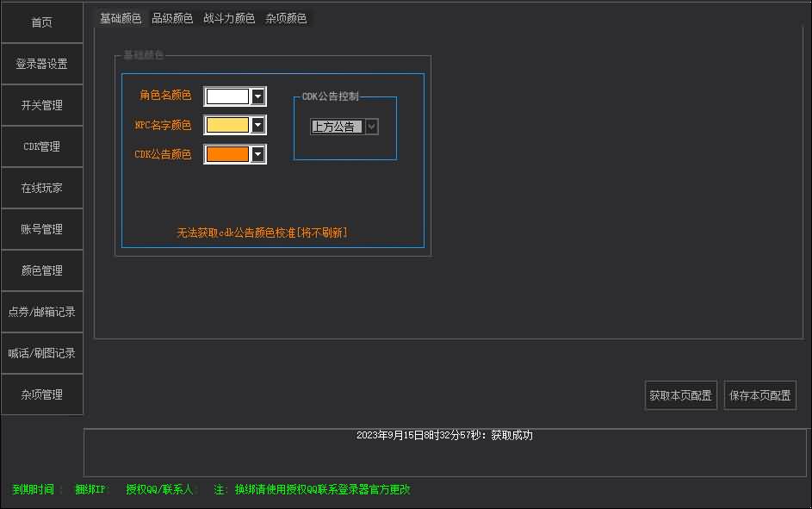Open the NPC名字颜色 dropdown arrow
The height and width of the screenshot is (509, 812).
[x=259, y=125]
